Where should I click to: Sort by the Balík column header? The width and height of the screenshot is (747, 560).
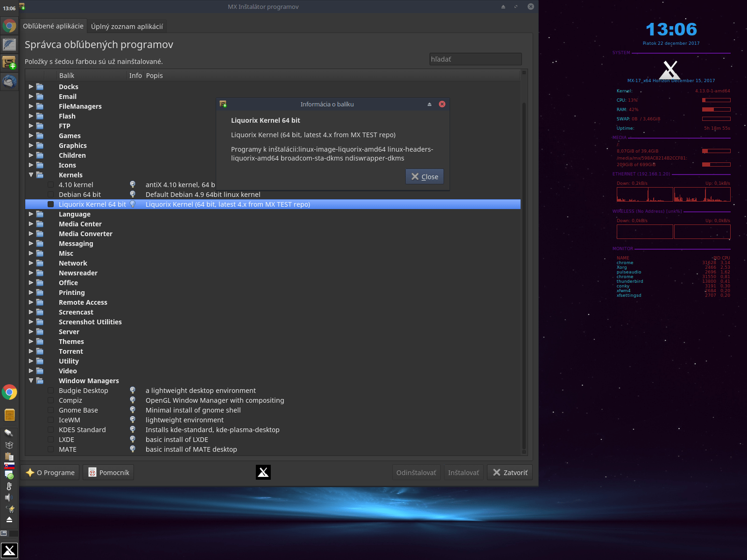[x=92, y=76]
